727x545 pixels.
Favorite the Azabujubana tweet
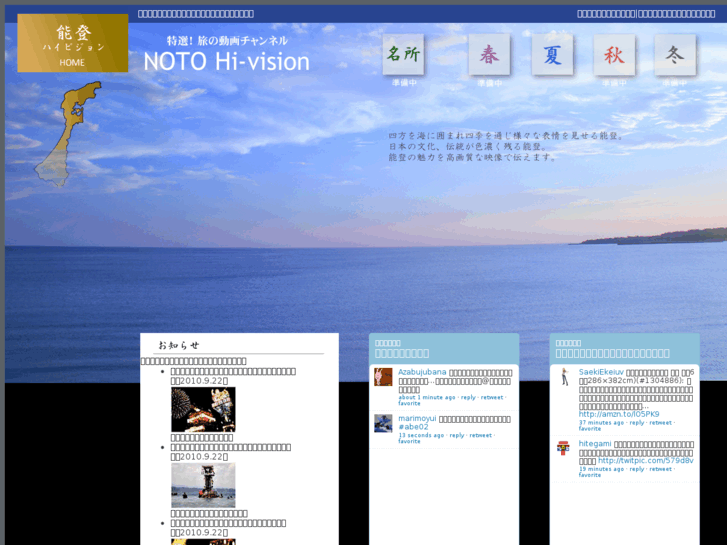409,404
